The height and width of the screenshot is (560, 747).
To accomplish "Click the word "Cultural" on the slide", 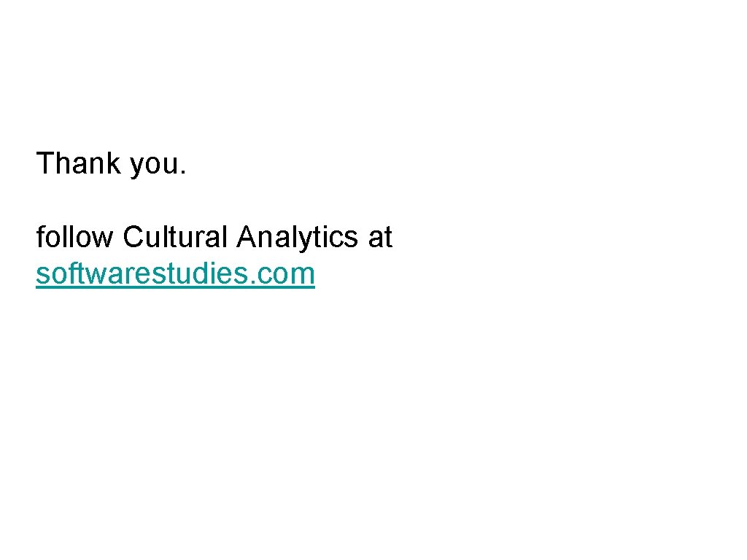I will point(175,237).
